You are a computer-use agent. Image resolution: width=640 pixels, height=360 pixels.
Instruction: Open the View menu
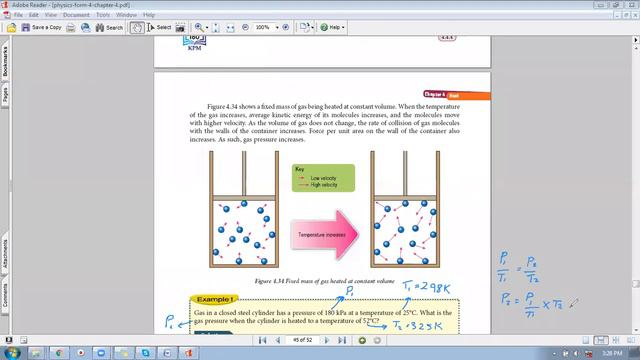(51, 15)
